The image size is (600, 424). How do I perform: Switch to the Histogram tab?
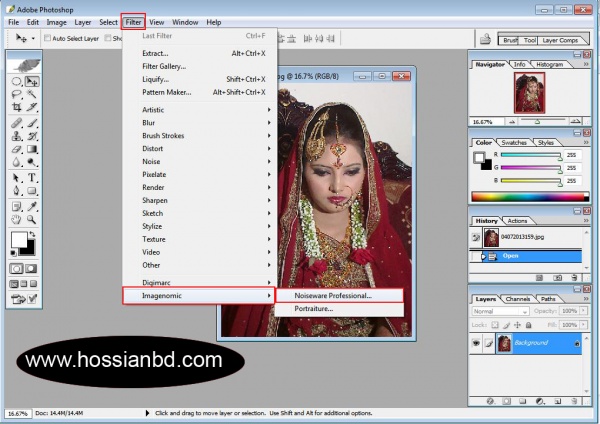[x=549, y=64]
